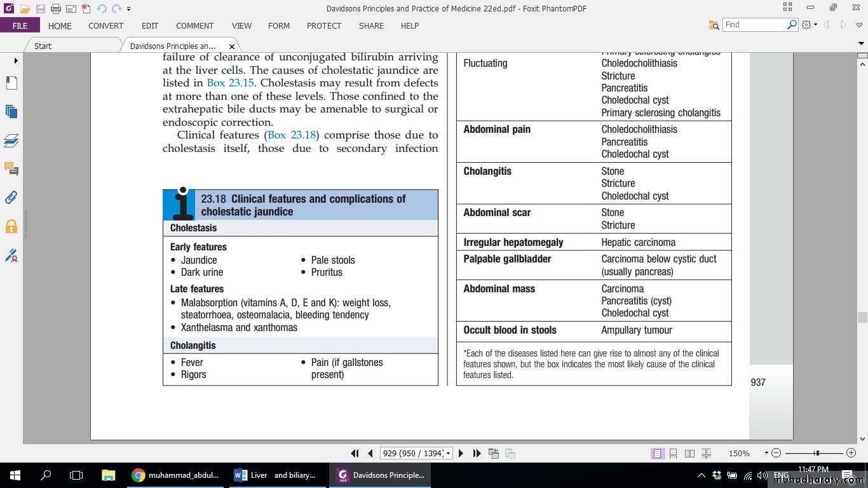Open the Attachments paperclip panel
Screen dimensions: 868x488
click(x=11, y=197)
